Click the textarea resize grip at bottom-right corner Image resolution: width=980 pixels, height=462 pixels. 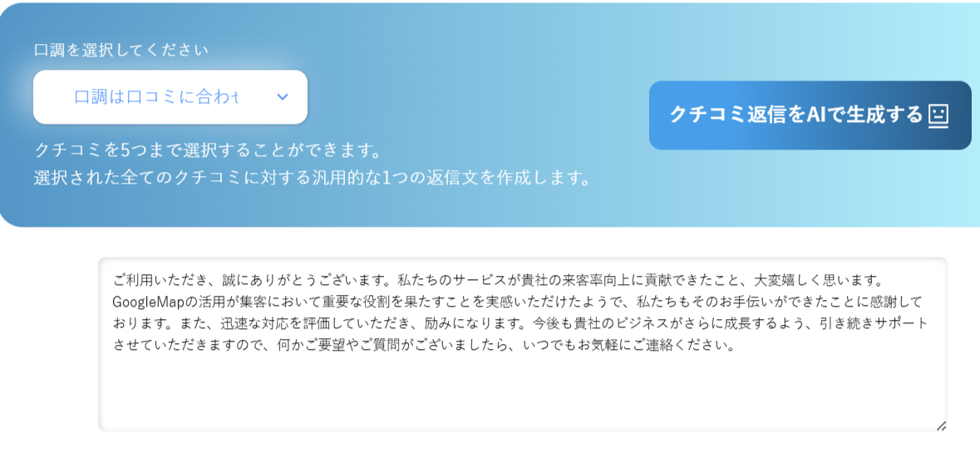tap(941, 425)
